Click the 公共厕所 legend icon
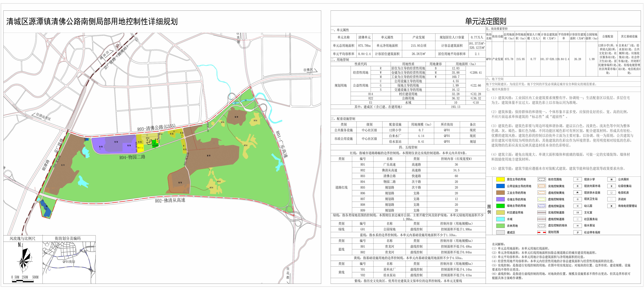The image size is (644, 290). coord(611,179)
